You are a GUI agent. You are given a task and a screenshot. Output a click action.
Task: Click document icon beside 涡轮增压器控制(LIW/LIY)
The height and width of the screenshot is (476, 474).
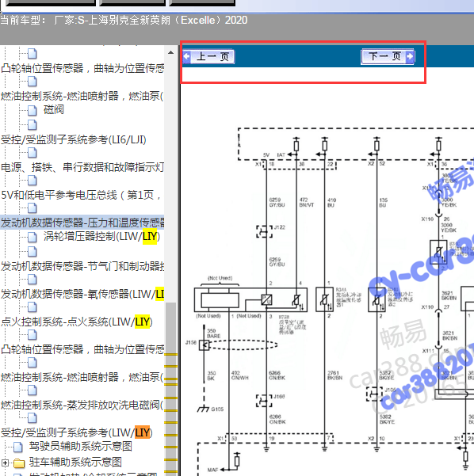click(x=32, y=237)
